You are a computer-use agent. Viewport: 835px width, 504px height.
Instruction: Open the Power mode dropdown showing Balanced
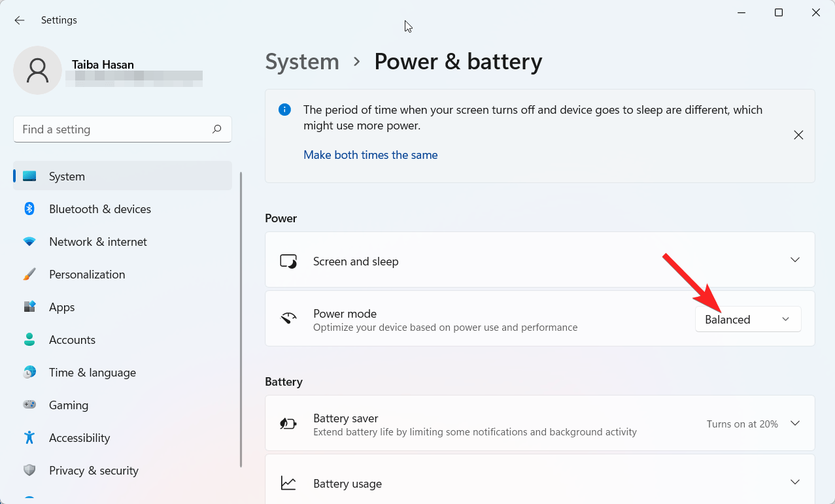click(748, 319)
